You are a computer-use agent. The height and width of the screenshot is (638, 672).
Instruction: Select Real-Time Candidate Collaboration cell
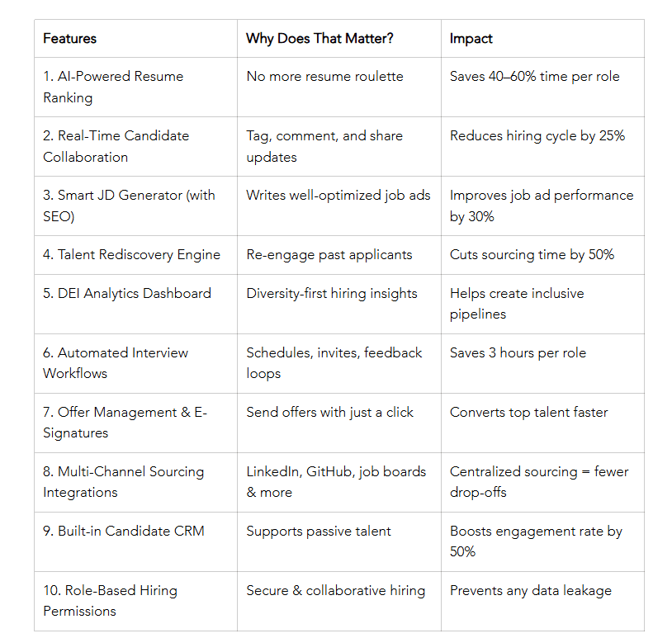(135, 147)
